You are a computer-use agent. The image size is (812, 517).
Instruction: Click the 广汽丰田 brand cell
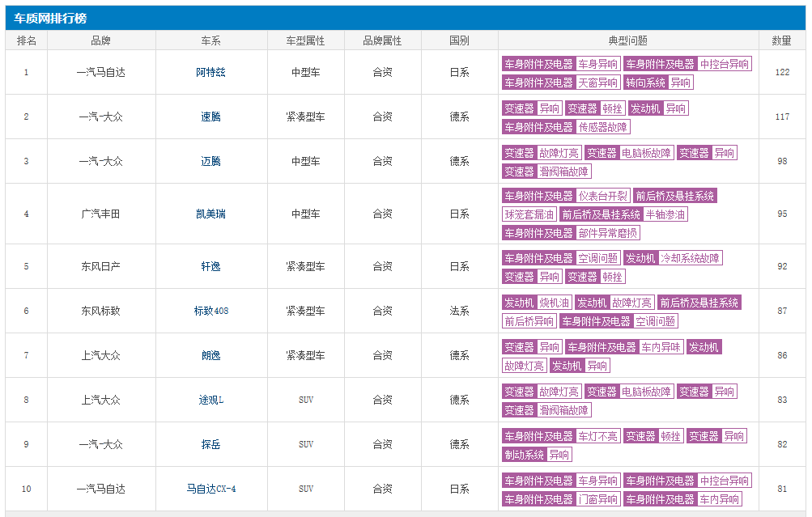[100, 214]
